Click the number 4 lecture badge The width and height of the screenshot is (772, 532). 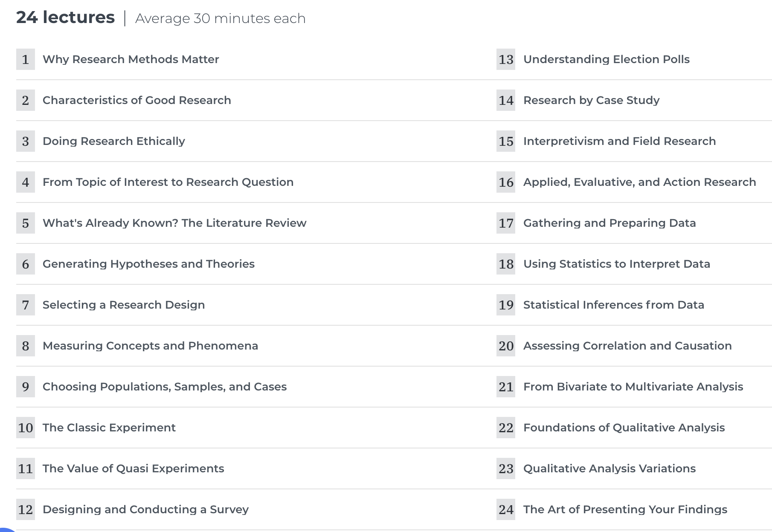(26, 182)
